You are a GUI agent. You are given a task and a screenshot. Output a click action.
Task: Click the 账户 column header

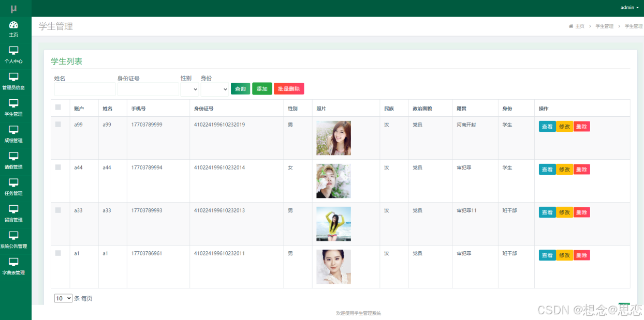tap(79, 109)
